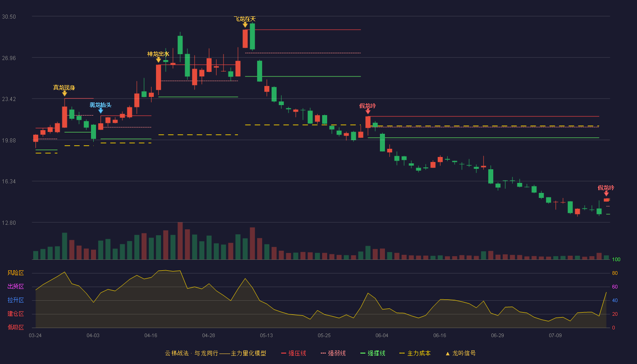This screenshot has width=637, height=364.
Task: Click the yellow arrow under 真龙现身 signal
Action: coord(65,93)
